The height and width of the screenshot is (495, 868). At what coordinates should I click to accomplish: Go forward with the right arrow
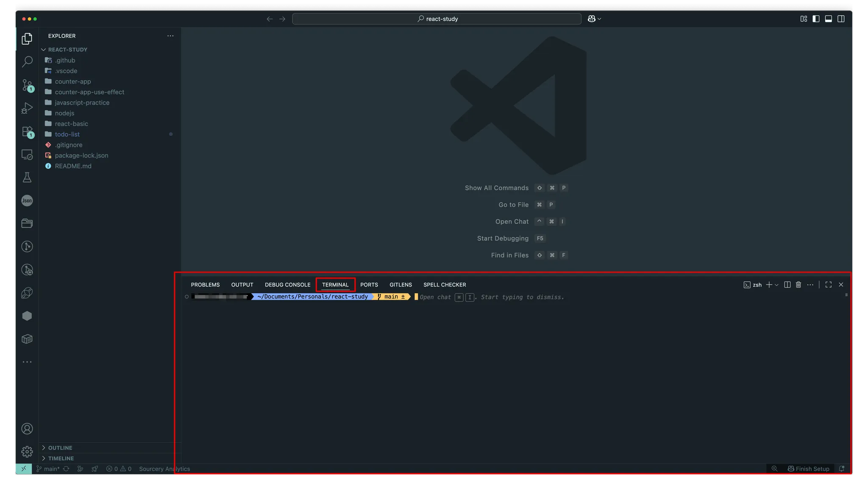[x=282, y=19]
